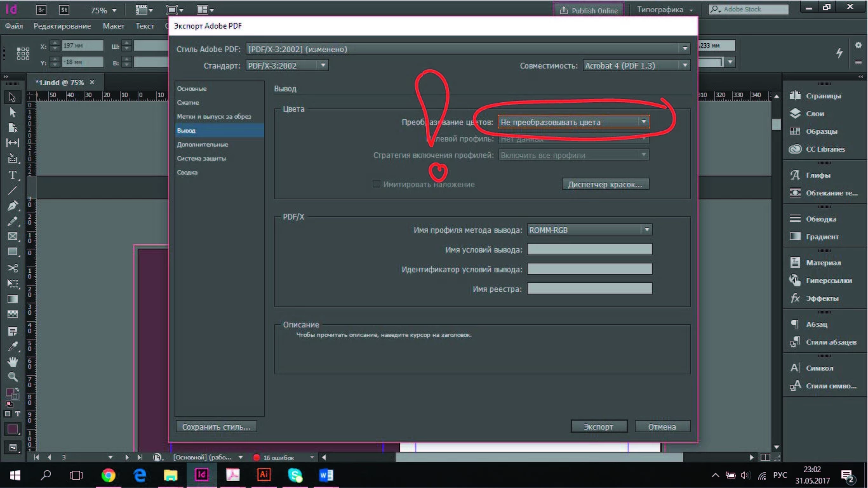This screenshot has height=488, width=868.
Task: Click the fill and stroke color swatch
Action: pos(12,395)
